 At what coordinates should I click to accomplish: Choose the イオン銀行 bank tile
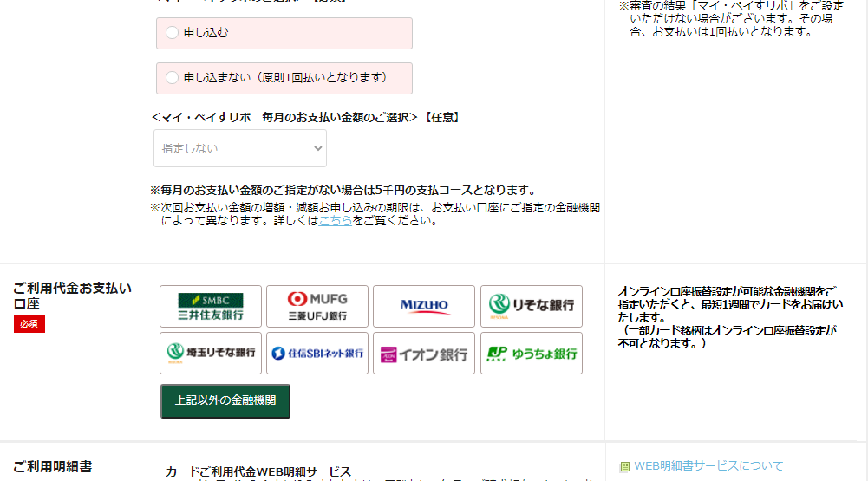424,353
